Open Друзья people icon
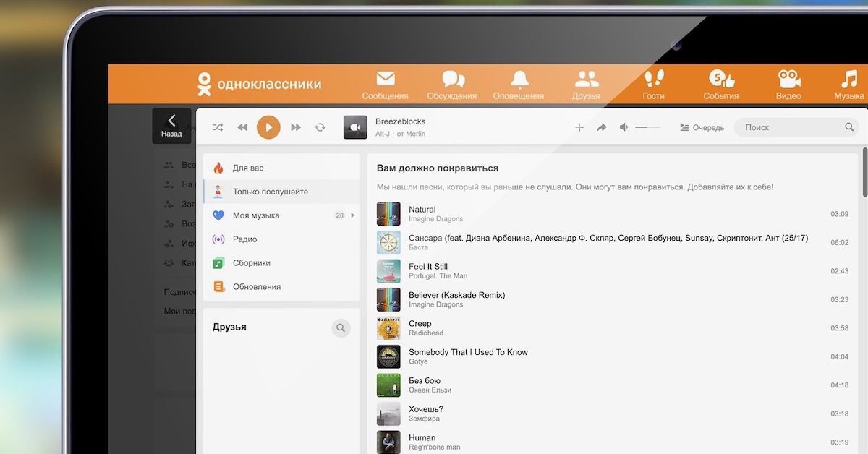 tap(587, 79)
